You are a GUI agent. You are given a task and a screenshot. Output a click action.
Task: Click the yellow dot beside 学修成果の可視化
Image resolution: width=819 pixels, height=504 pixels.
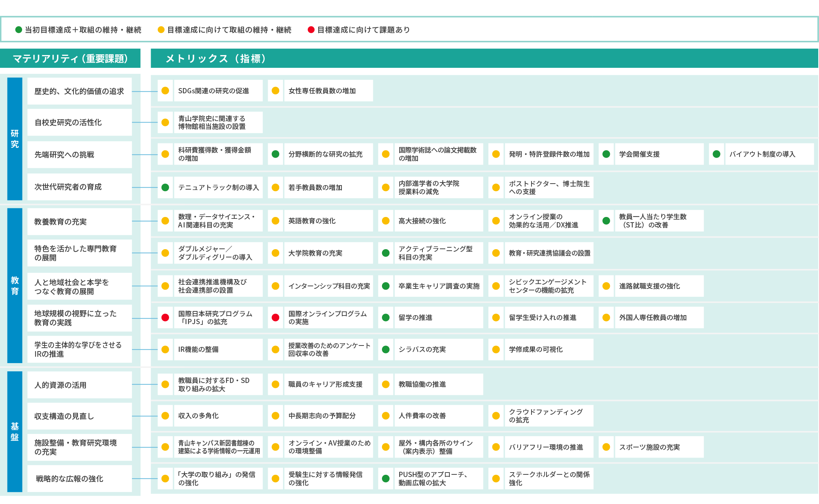496,349
